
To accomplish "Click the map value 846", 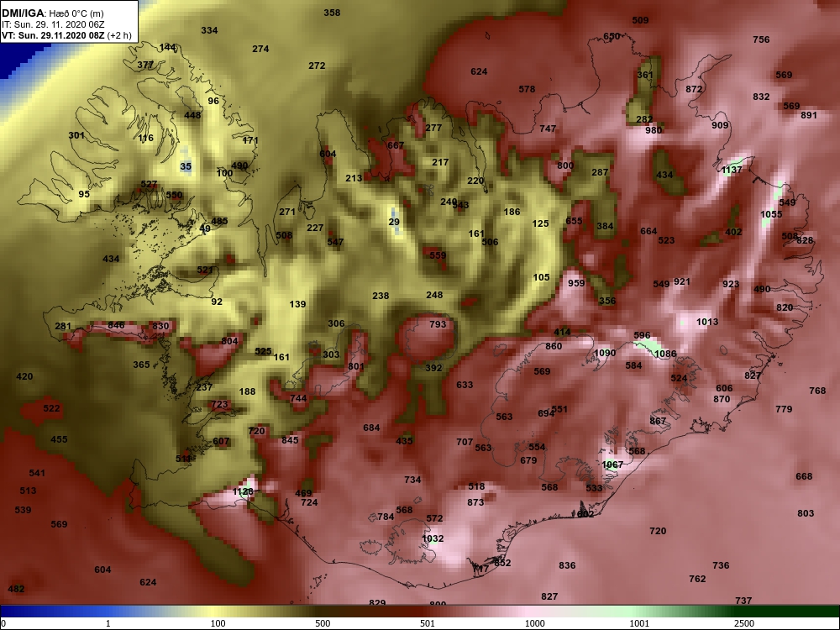I will tap(116, 325).
